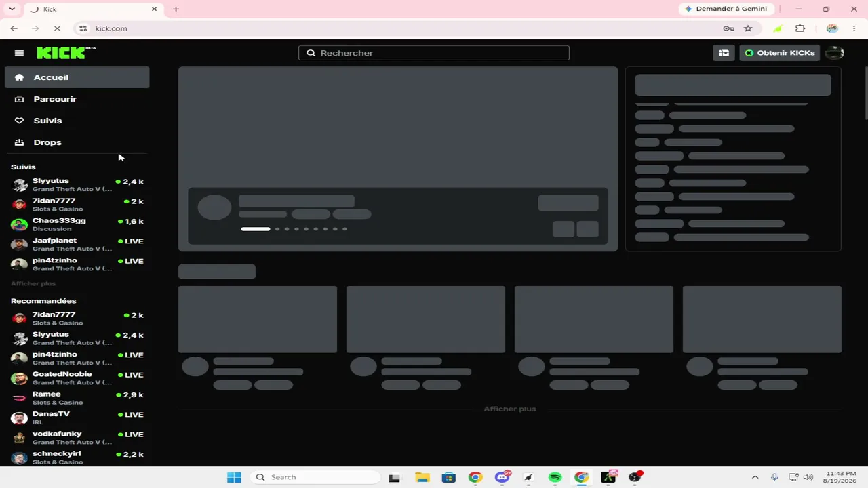Launch File Explorer from the taskbar
Image resolution: width=868 pixels, height=488 pixels.
click(422, 477)
